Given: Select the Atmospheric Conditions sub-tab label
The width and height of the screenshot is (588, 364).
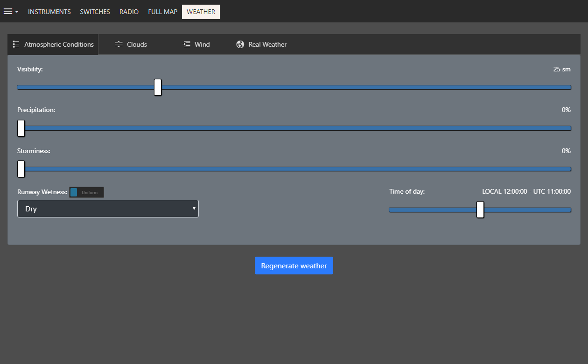Looking at the screenshot, I should click(x=59, y=44).
